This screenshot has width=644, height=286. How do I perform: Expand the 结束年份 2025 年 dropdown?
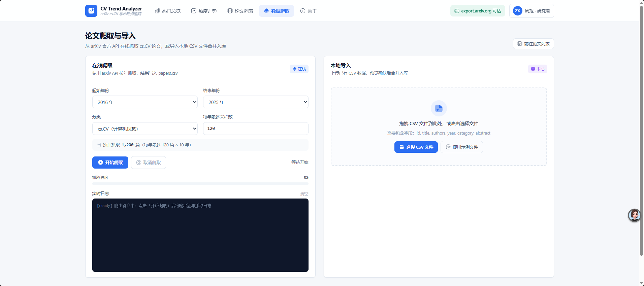[x=256, y=102]
